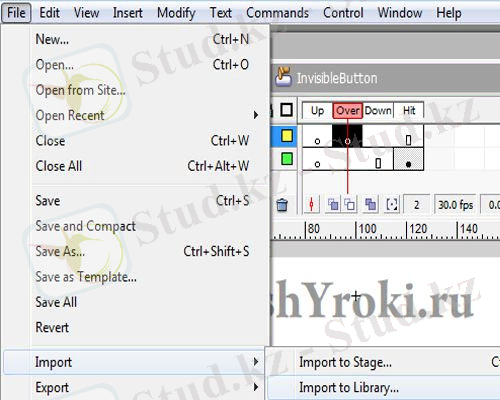Open the Edit menu

click(50, 13)
